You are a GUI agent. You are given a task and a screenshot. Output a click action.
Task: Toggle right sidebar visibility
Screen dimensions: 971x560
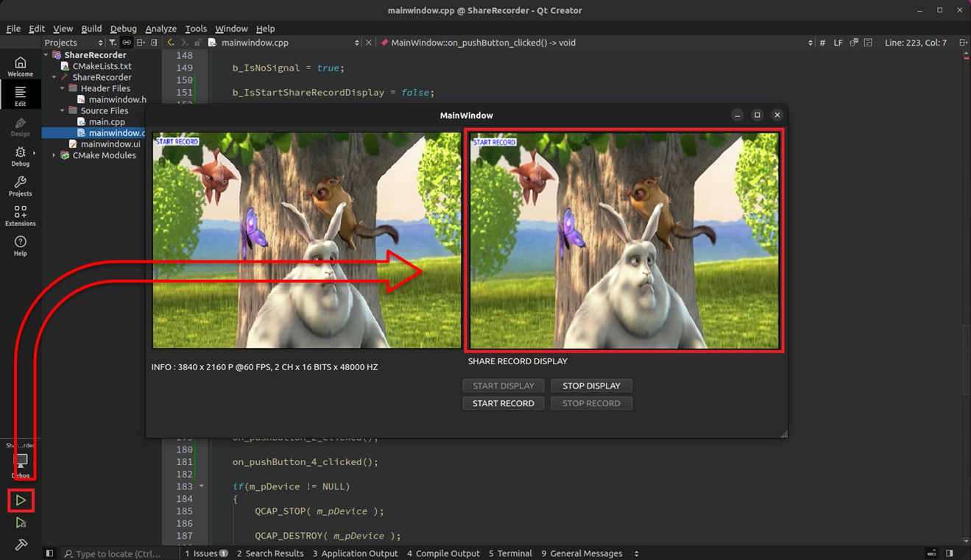click(x=950, y=553)
